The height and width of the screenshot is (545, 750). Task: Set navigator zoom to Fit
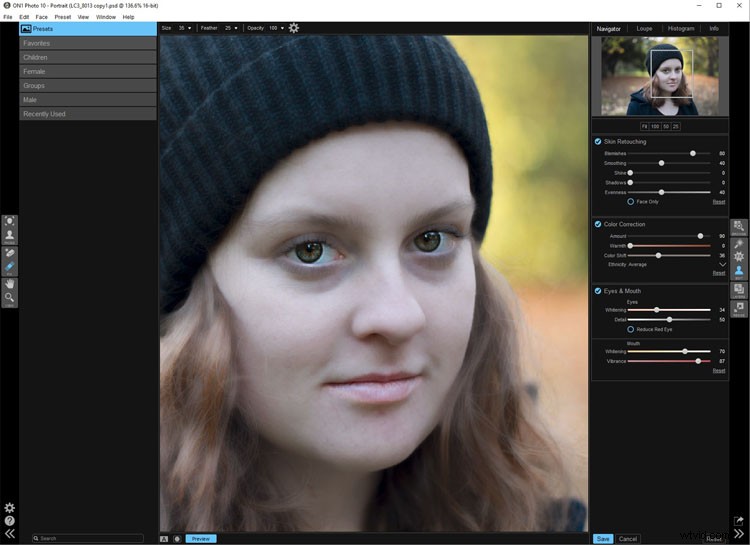point(644,126)
